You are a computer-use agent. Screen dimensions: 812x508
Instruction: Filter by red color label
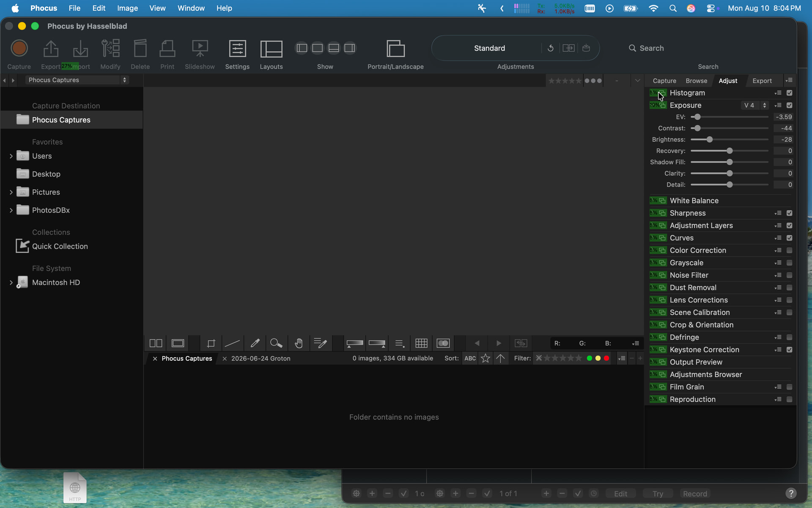coord(606,359)
